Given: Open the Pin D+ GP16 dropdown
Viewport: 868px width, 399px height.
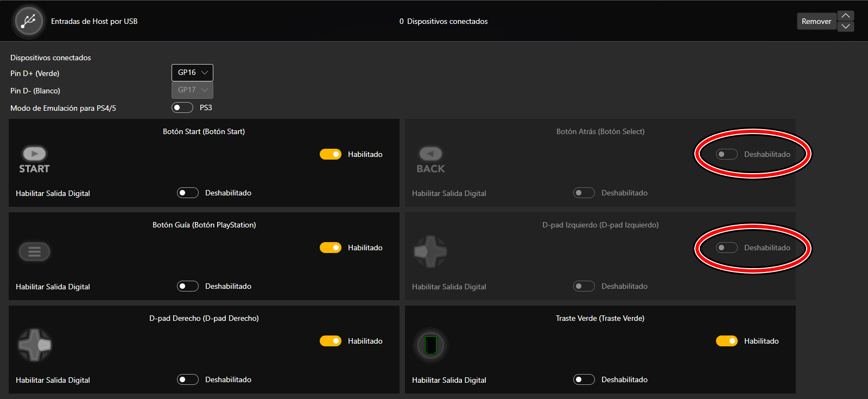Looking at the screenshot, I should 192,73.
